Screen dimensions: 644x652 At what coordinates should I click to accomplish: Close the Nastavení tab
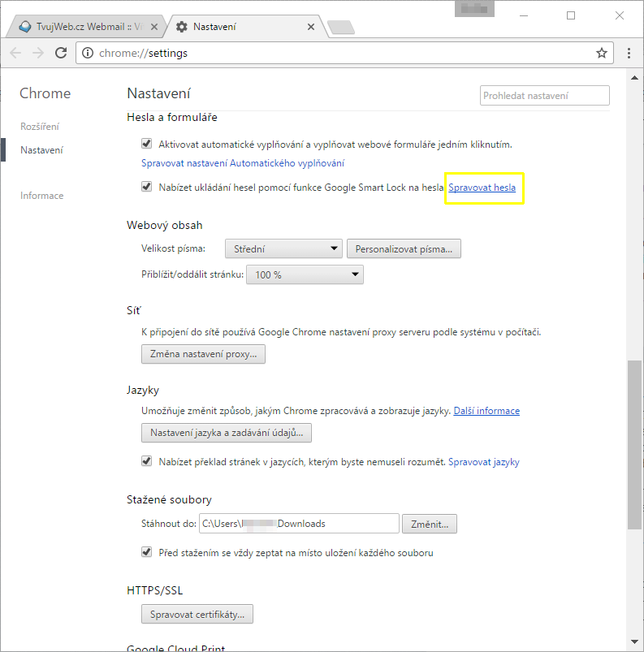pos(310,27)
